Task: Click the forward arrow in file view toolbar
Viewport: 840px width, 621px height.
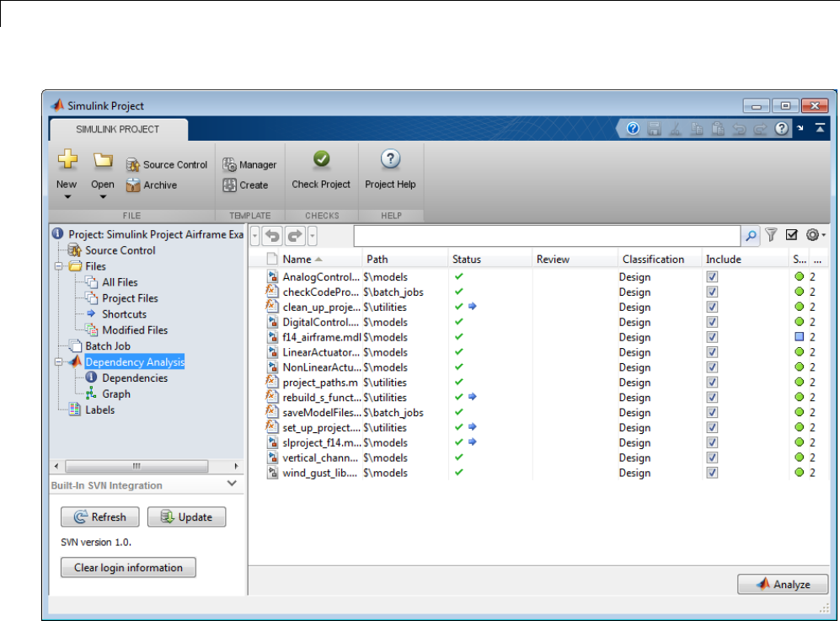Action: [295, 235]
